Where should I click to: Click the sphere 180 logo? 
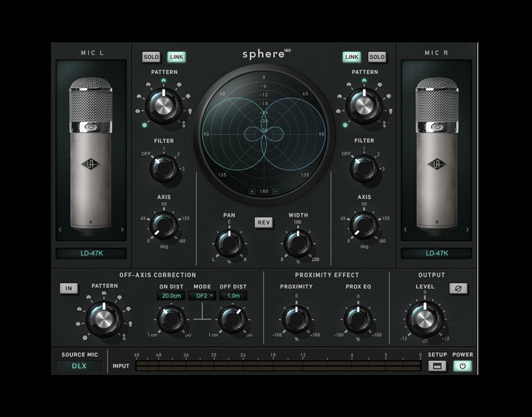pos(267,54)
